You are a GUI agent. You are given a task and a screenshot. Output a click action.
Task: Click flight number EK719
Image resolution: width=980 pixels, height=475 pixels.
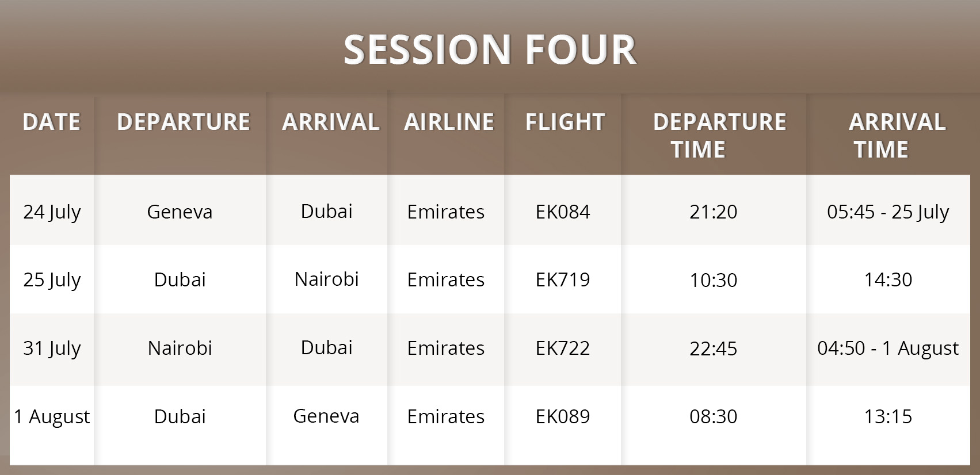pos(562,279)
